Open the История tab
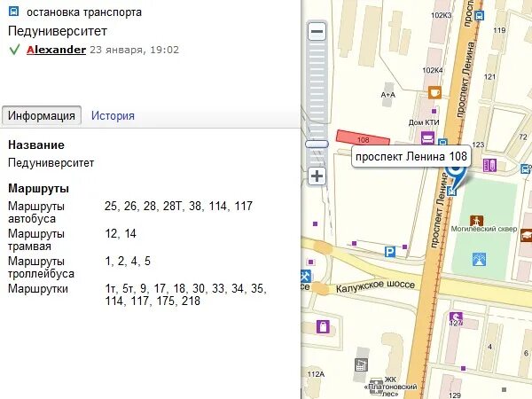532x399 pixels. pos(113,115)
